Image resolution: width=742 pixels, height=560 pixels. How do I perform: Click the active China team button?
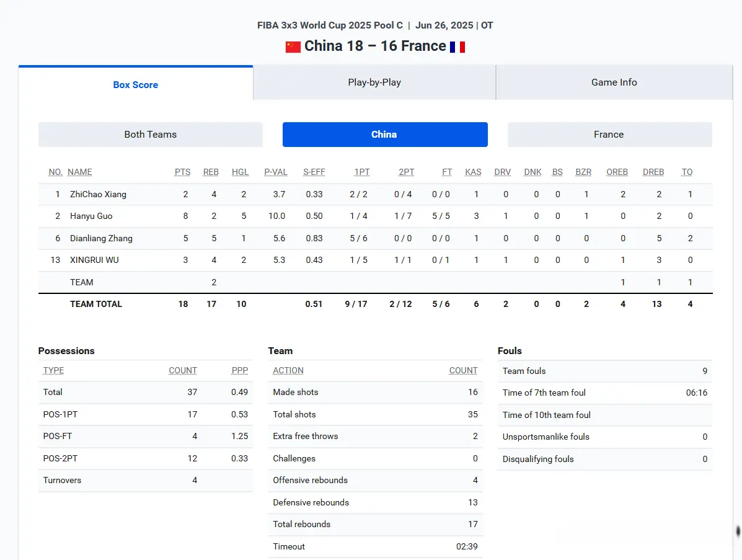[x=384, y=135]
